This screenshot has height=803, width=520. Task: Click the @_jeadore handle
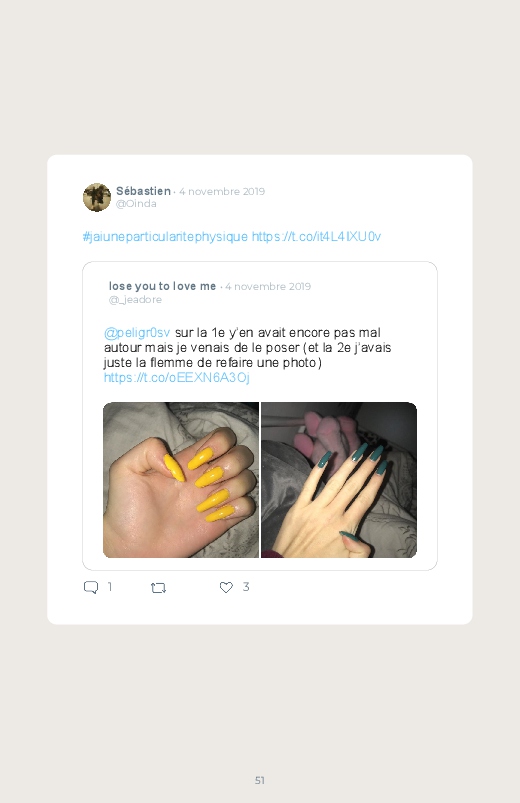(135, 300)
